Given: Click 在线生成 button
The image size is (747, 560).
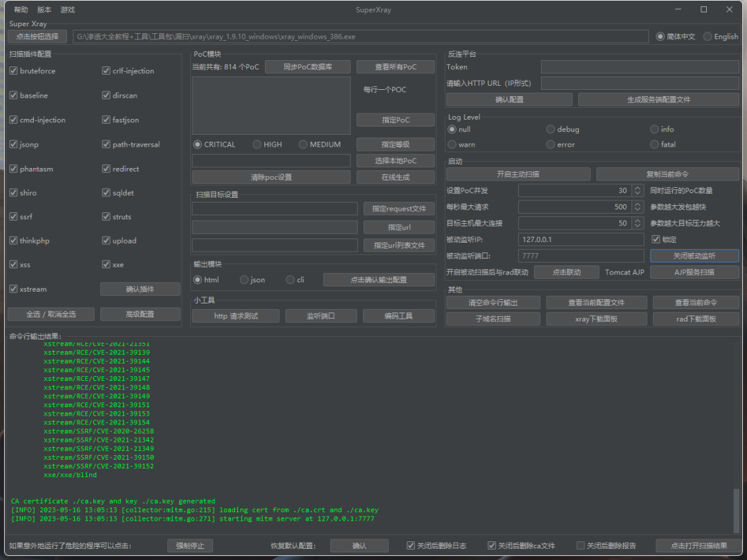Looking at the screenshot, I should tap(396, 177).
